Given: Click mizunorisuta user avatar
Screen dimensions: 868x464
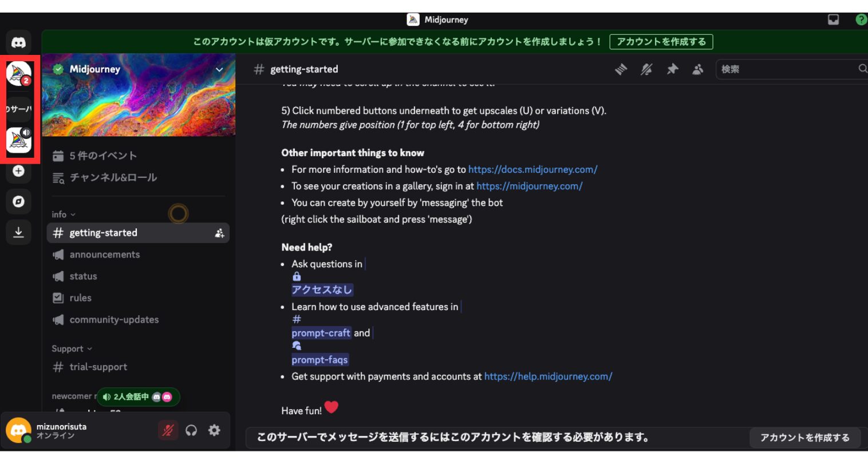Looking at the screenshot, I should click(18, 431).
